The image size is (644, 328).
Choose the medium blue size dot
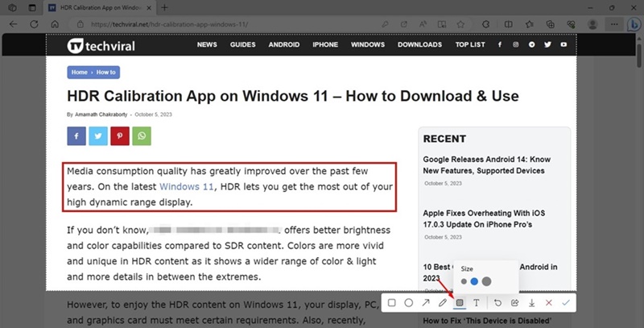click(x=474, y=281)
